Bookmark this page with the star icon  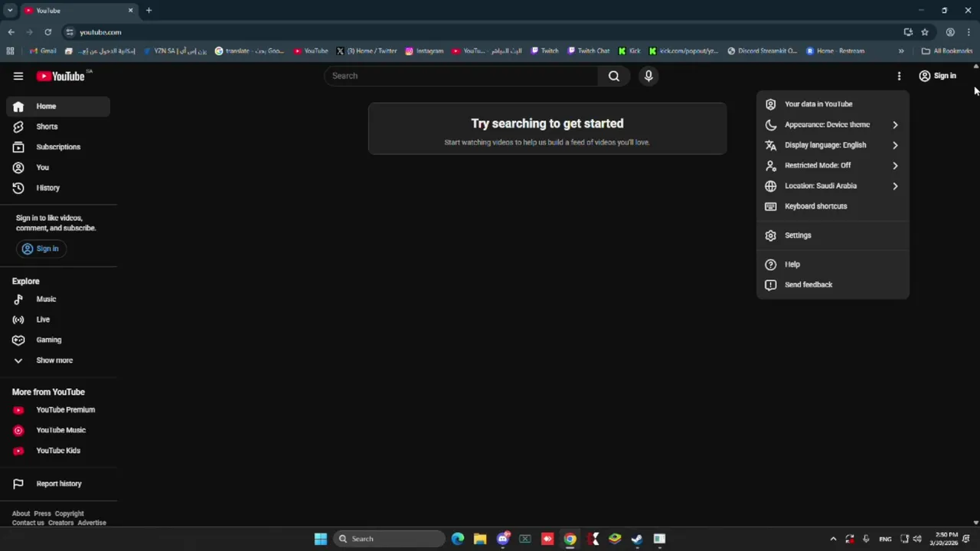click(x=925, y=32)
